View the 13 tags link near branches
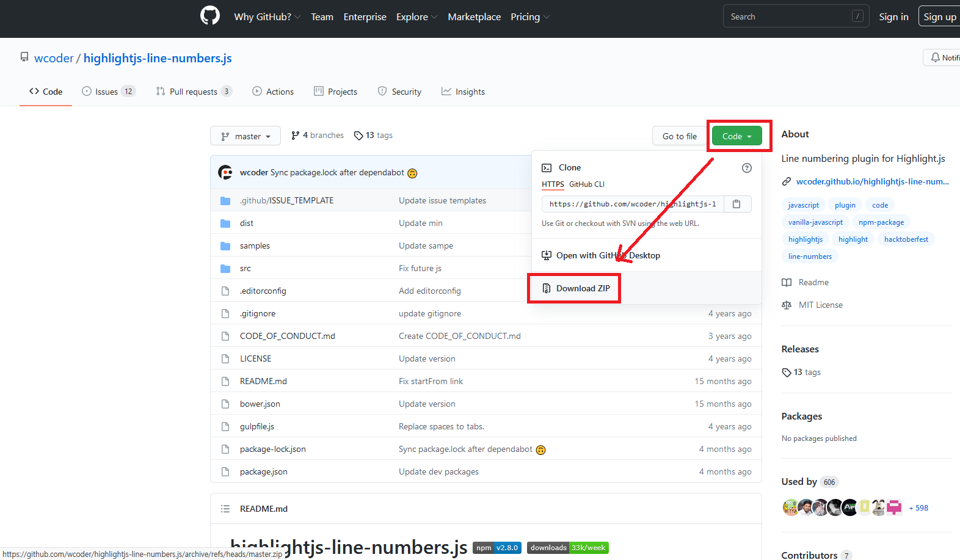The width and height of the screenshot is (960, 560). [x=373, y=136]
